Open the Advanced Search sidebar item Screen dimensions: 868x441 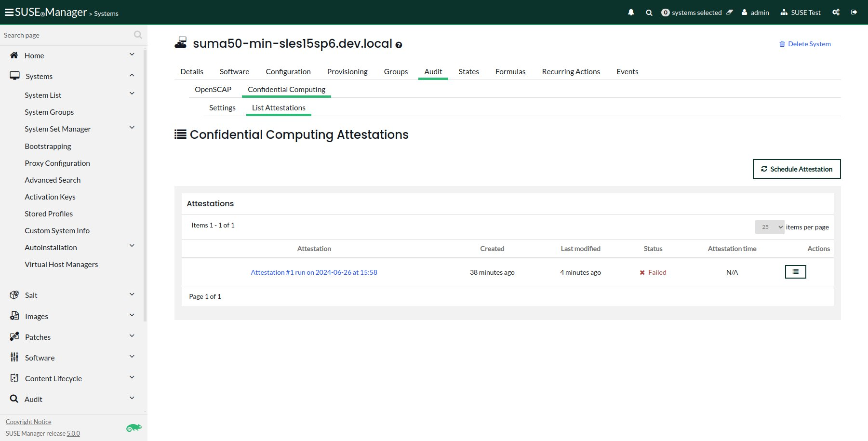click(53, 180)
